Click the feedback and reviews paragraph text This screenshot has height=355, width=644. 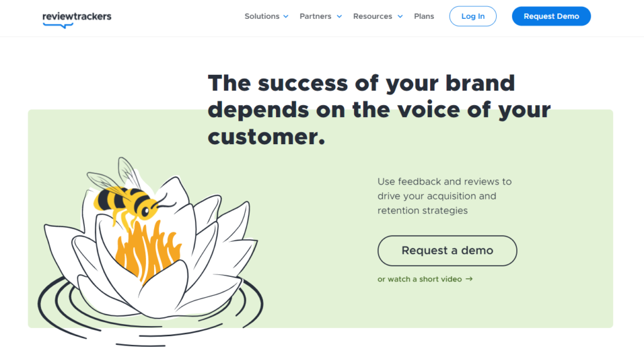point(445,196)
